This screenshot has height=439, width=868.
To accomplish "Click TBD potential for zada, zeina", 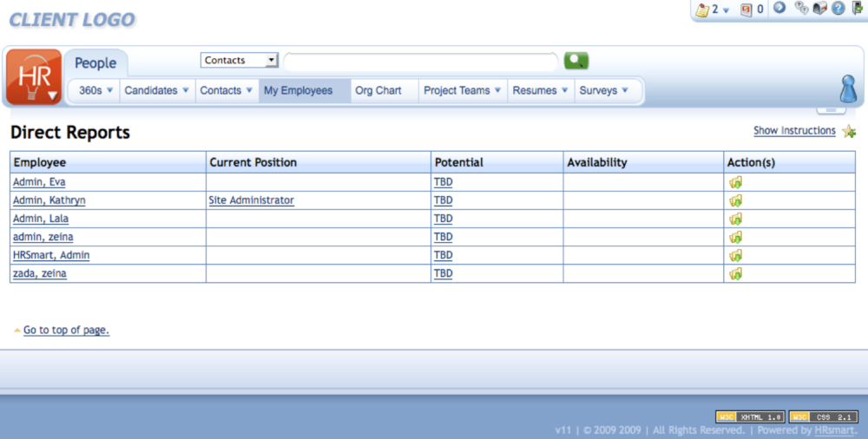I will click(444, 273).
